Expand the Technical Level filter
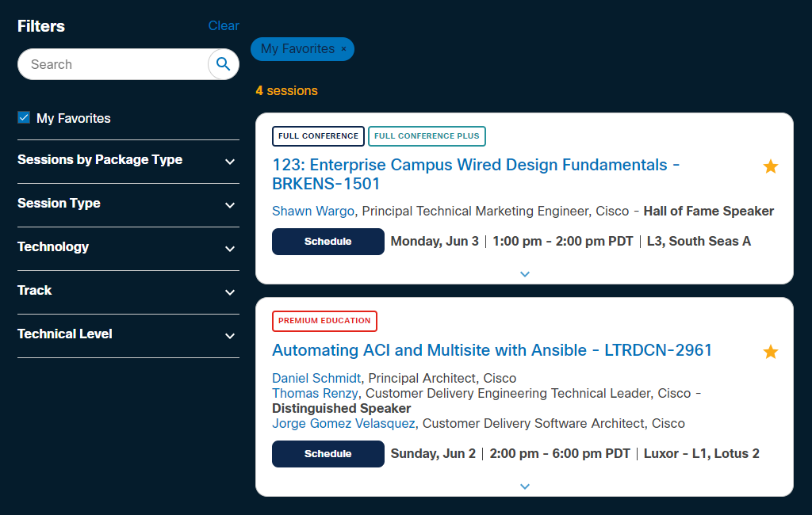The image size is (812, 515). (x=128, y=334)
